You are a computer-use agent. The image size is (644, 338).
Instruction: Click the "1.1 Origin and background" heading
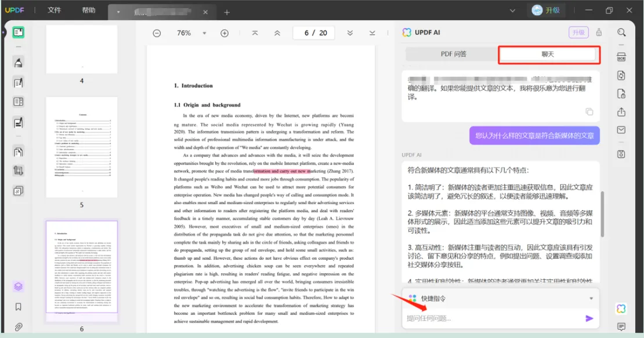[x=207, y=105]
